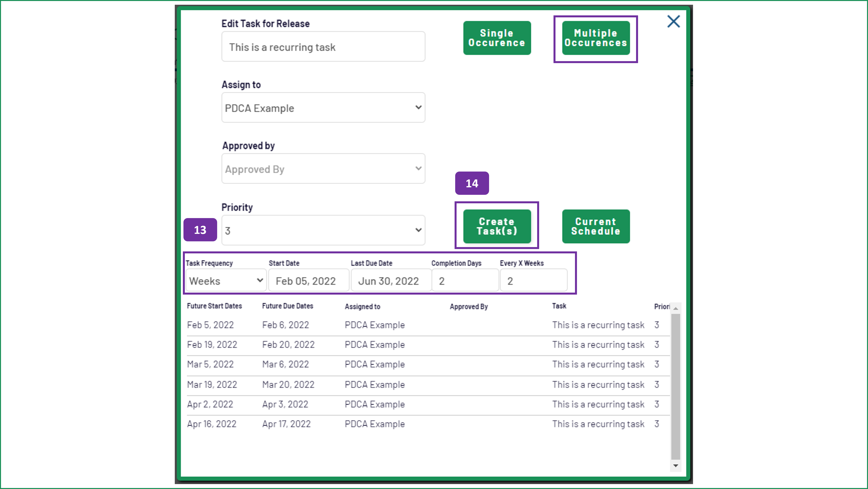Select the Feb 5, 2022 start date row
Viewport: 868px width, 489px height.
pyautogui.click(x=428, y=325)
